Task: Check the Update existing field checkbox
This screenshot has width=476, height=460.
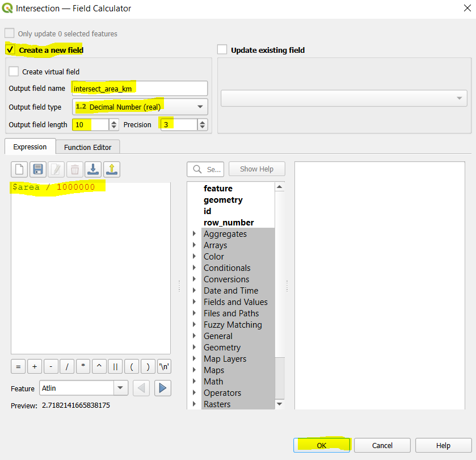Action: tap(222, 50)
